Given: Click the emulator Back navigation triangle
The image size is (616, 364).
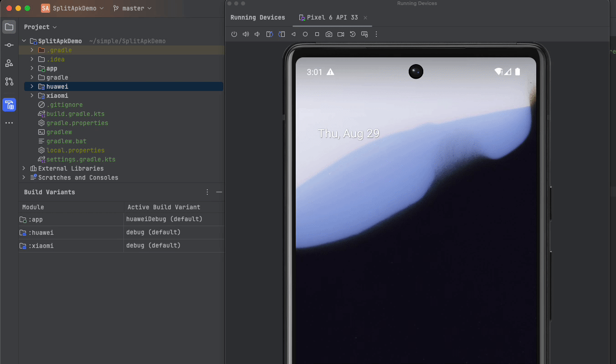Looking at the screenshot, I should [293, 34].
